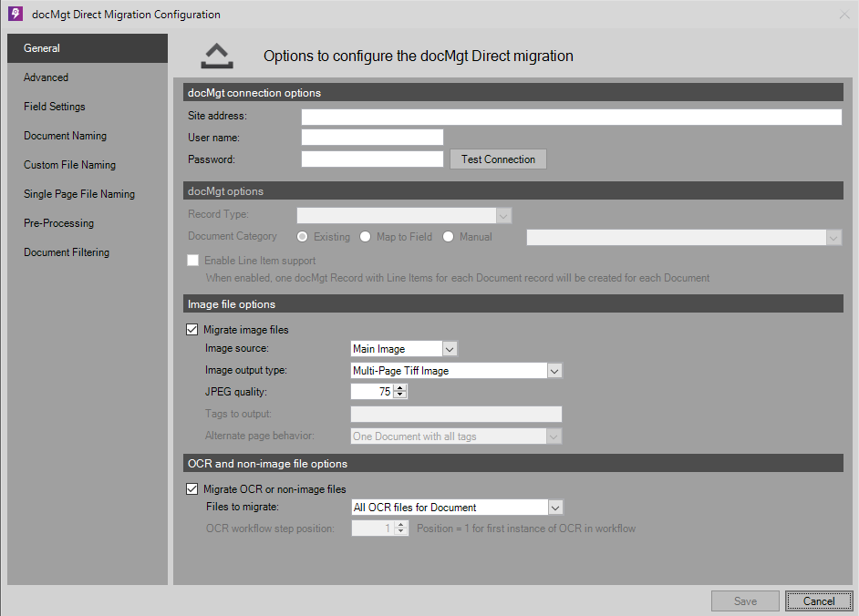This screenshot has width=859, height=616.
Task: Open Alternate page behavior dropdown
Action: pos(554,436)
